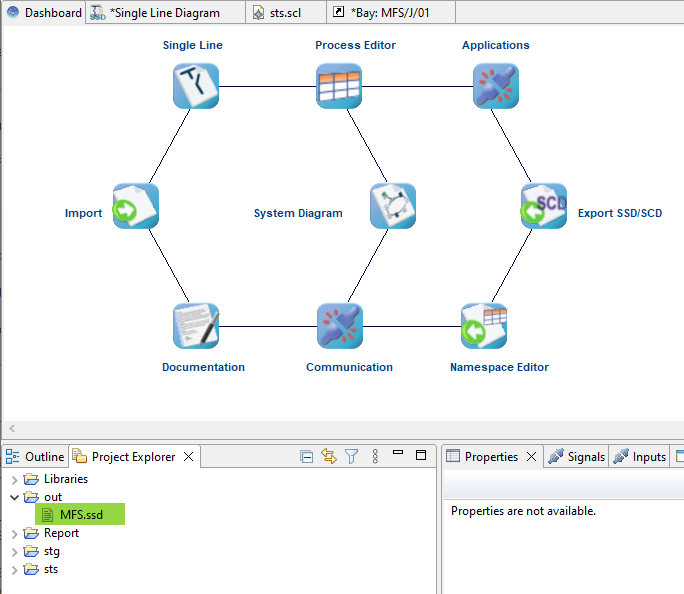The width and height of the screenshot is (684, 594).
Task: Click the Import icon
Action: (135, 207)
